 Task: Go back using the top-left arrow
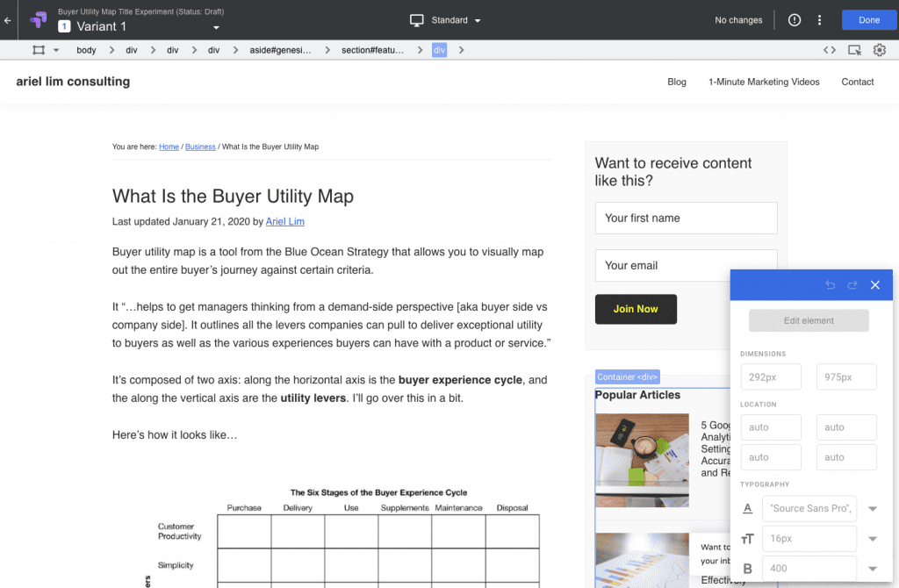8,19
